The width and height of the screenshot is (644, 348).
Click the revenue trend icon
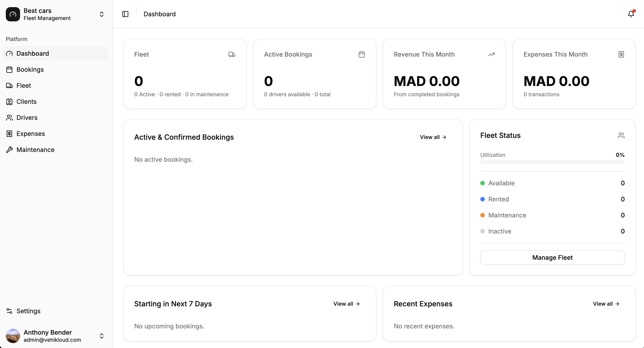click(x=491, y=54)
